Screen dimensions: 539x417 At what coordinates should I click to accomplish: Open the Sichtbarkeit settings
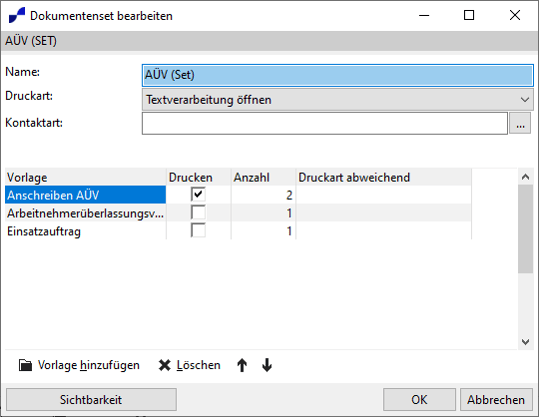pyautogui.click(x=91, y=399)
